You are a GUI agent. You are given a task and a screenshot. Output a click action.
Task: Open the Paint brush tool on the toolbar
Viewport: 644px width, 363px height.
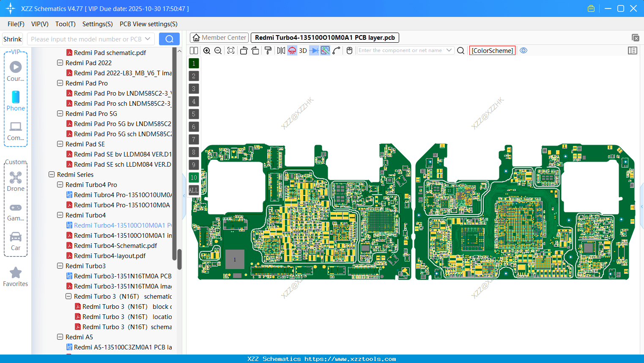268,50
